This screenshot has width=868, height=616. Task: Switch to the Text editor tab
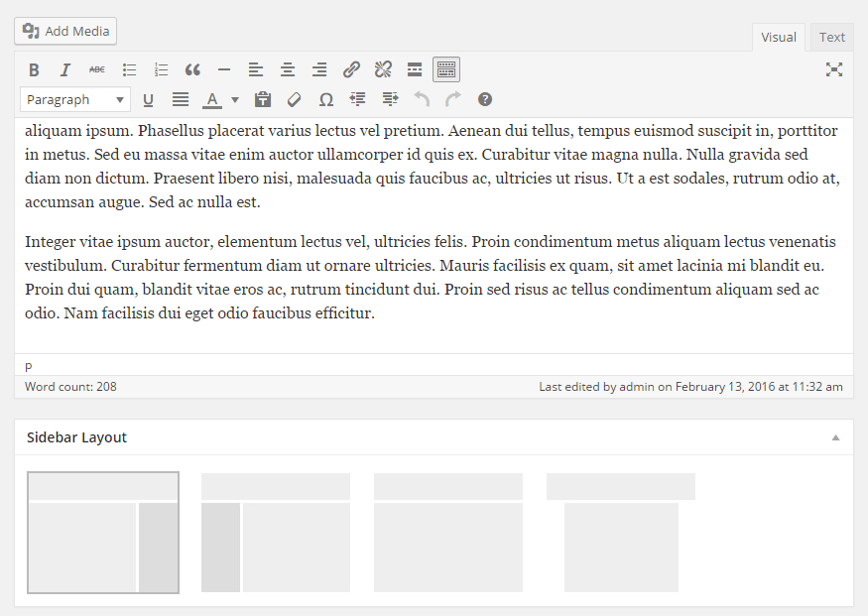(831, 37)
